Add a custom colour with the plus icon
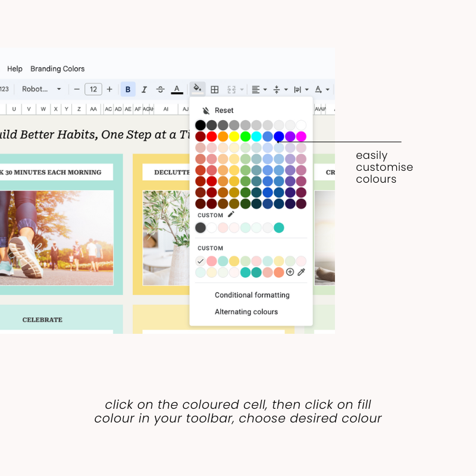Image resolution: width=476 pixels, height=476 pixels. point(290,272)
